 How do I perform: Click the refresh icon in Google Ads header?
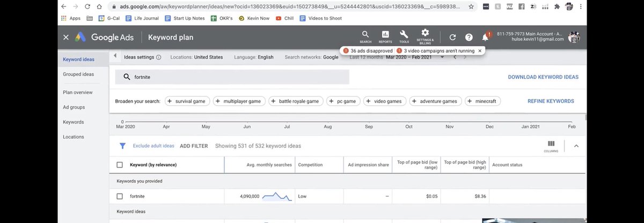pyautogui.click(x=452, y=37)
